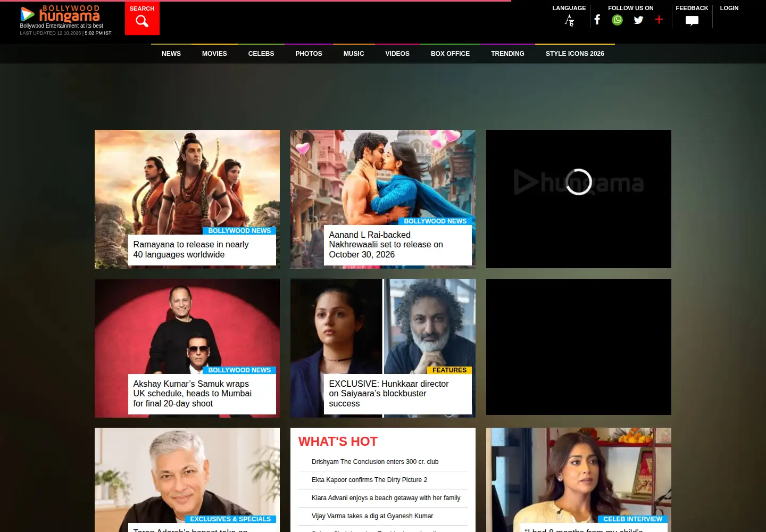Click Bollywood News tag on Akshay Kumar card
Screen dimensions: 766x532
click(239, 370)
